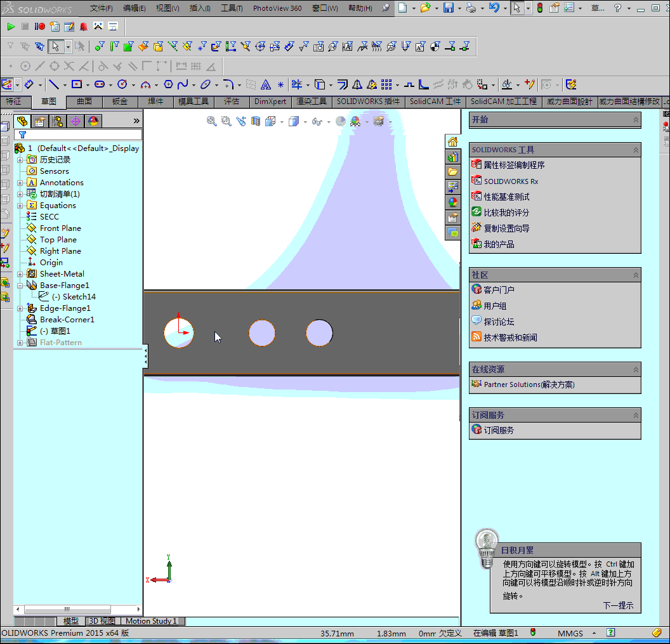This screenshot has width=670, height=644.
Task: Select the Circle sketch tool
Action: coord(122,84)
